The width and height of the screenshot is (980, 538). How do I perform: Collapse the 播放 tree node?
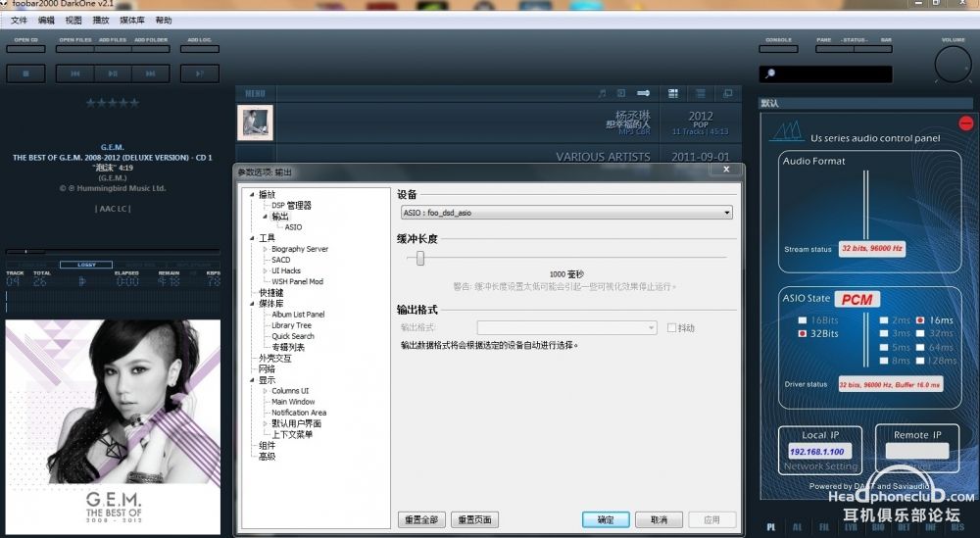[x=252, y=194]
